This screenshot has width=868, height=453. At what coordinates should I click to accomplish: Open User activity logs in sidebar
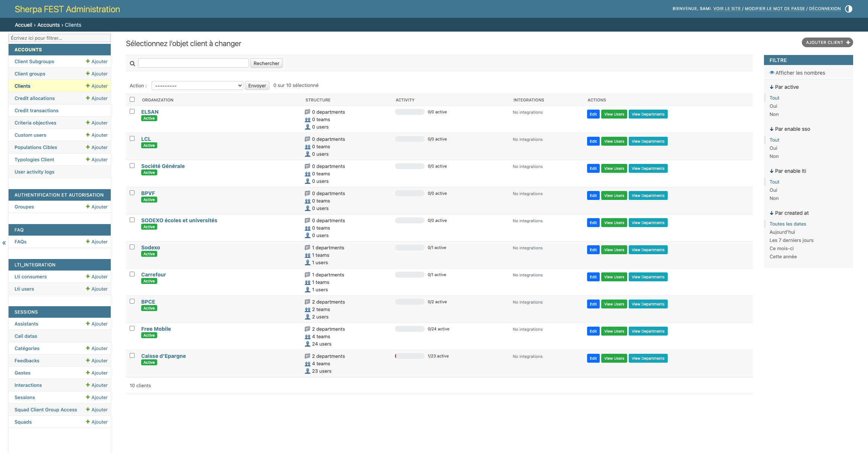[34, 172]
